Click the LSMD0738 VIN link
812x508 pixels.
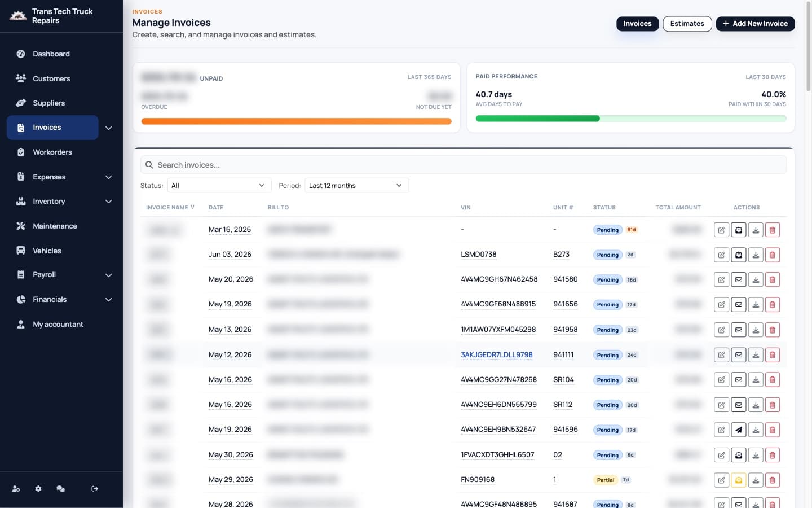479,255
